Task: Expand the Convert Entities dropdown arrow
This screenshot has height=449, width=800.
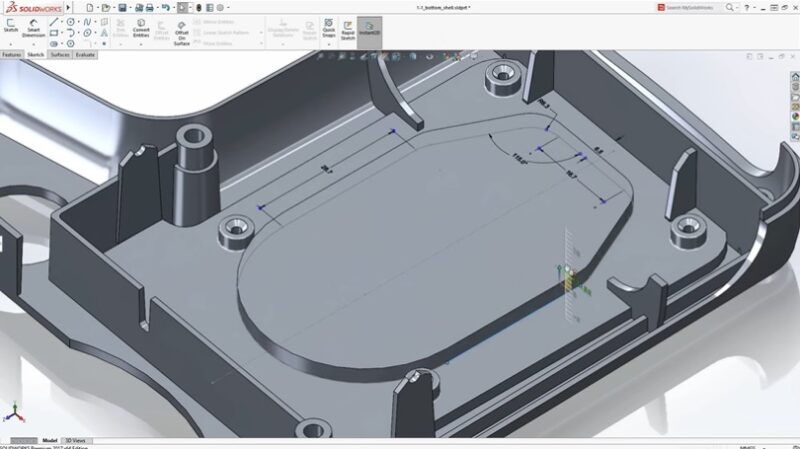Action: click(141, 44)
